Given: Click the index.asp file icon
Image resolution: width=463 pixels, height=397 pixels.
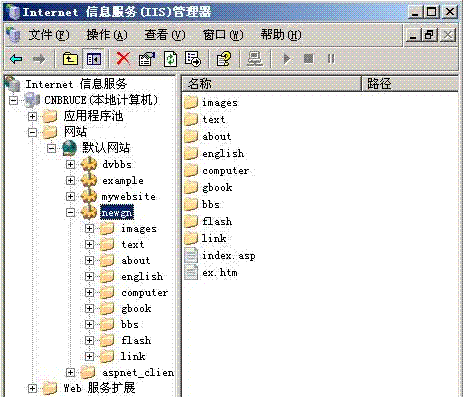Looking at the screenshot, I should (191, 256).
